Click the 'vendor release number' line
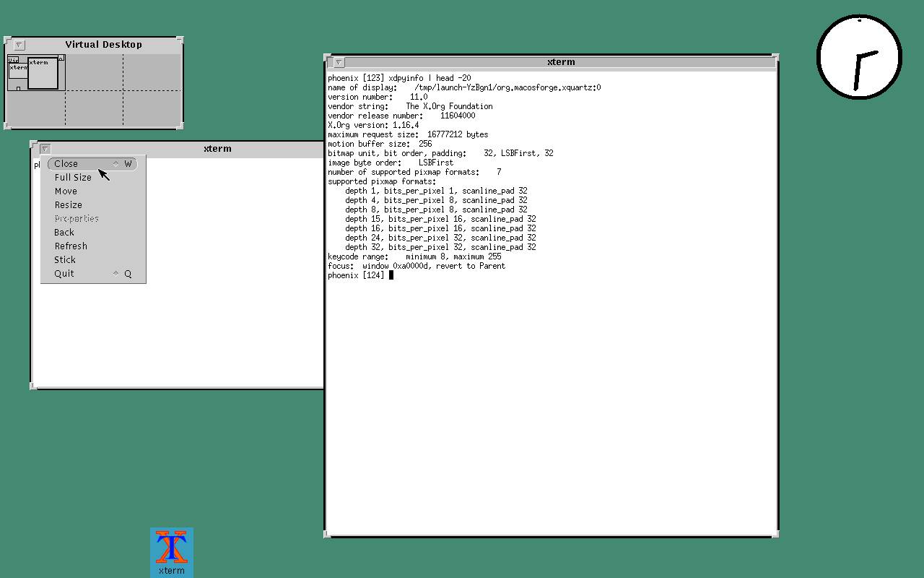The image size is (924, 578). pyautogui.click(x=401, y=116)
